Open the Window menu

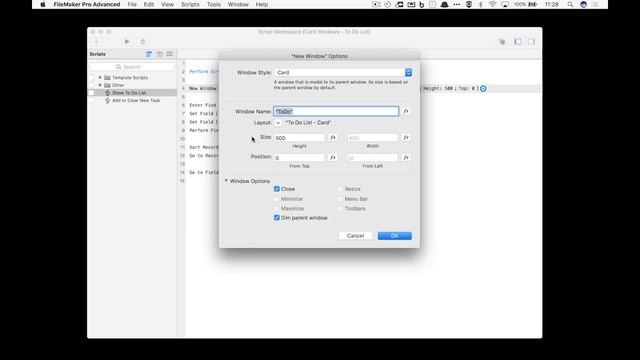tap(238, 4)
